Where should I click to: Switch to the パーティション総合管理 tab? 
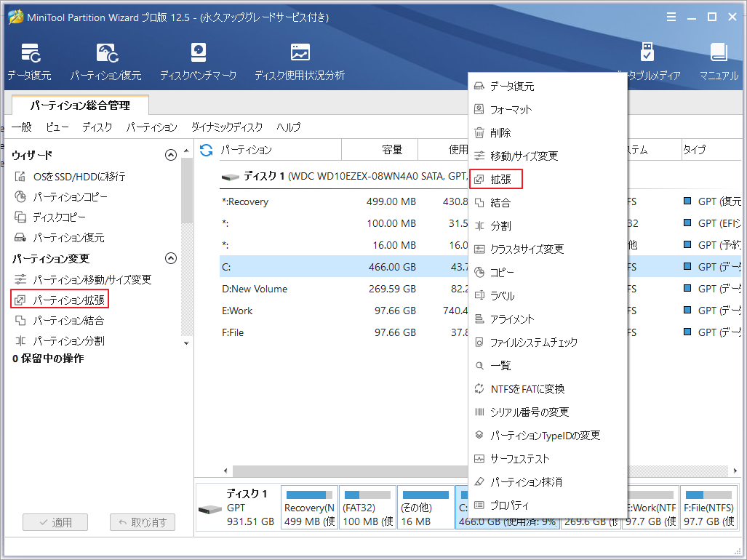(80, 105)
